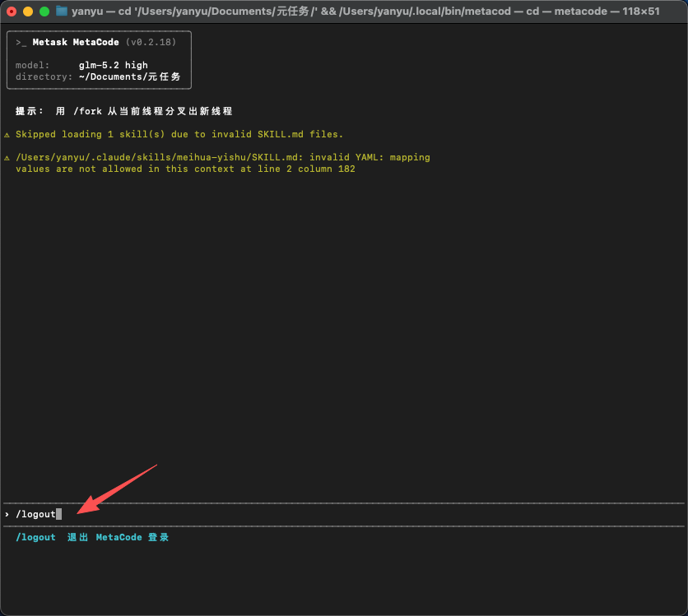Image resolution: width=688 pixels, height=616 pixels.
Task: Click the '>_' prompt icon in MetaCode banner
Action: (x=21, y=43)
